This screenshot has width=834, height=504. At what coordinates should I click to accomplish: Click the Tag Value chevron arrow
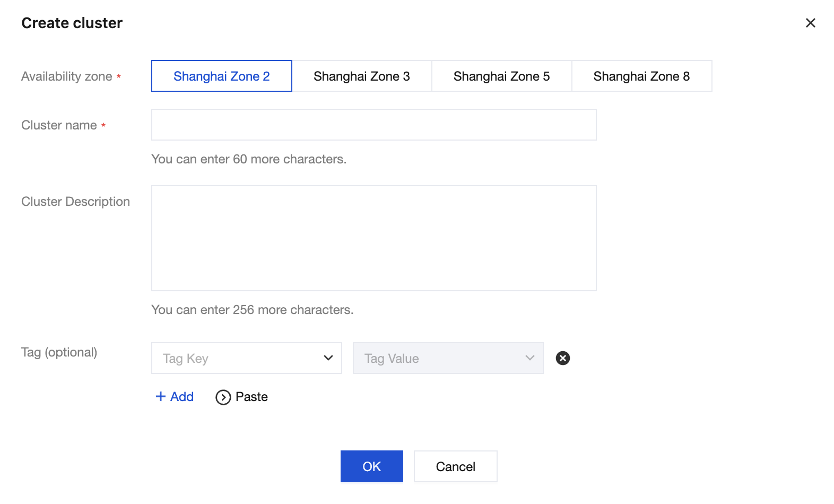[529, 358]
